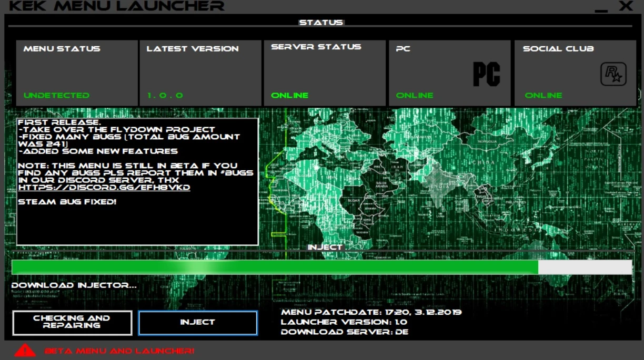Click the Menu Patchdate line

[x=371, y=312]
